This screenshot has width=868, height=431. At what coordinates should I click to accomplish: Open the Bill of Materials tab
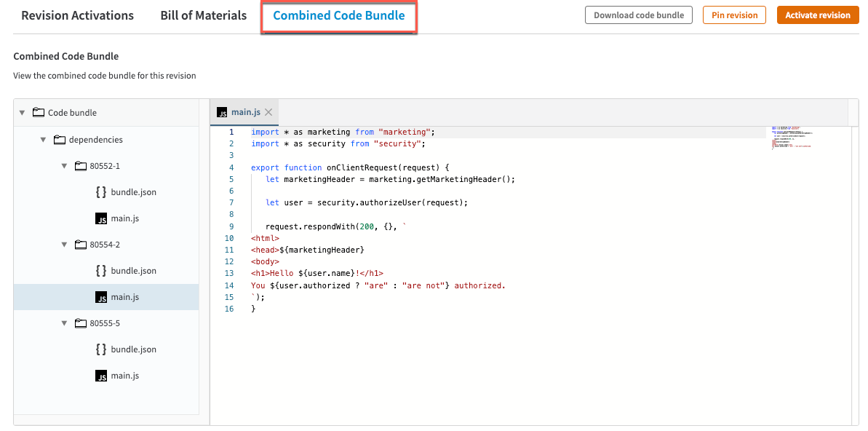(x=203, y=15)
